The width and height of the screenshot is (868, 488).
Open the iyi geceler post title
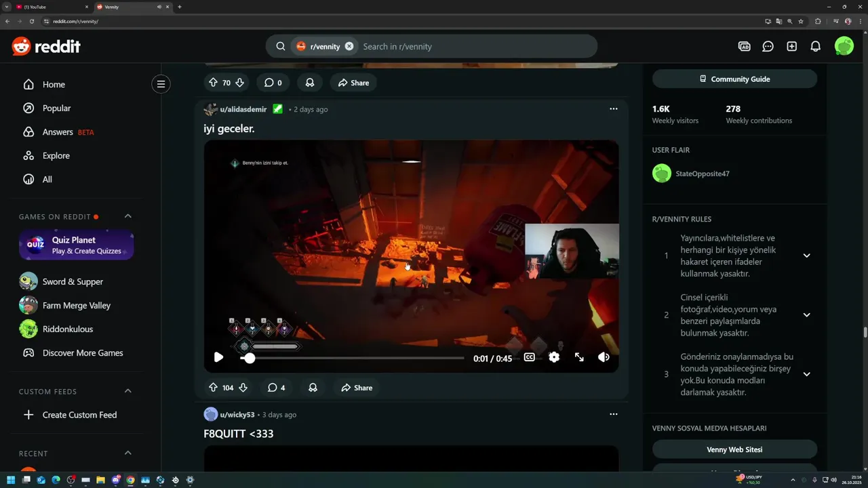229,128
